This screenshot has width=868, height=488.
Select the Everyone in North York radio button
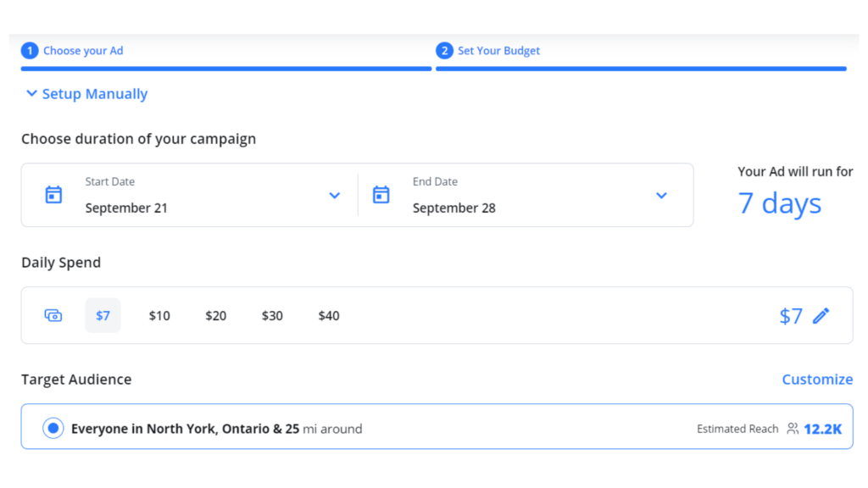[53, 429]
